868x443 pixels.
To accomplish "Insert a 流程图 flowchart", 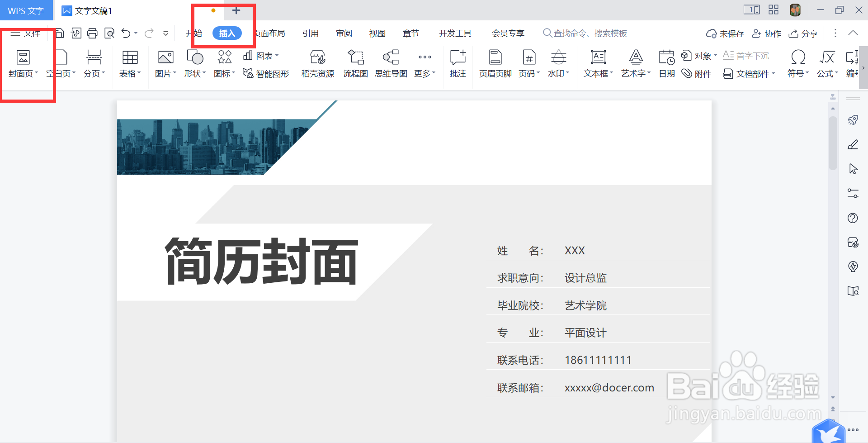I will pos(355,64).
